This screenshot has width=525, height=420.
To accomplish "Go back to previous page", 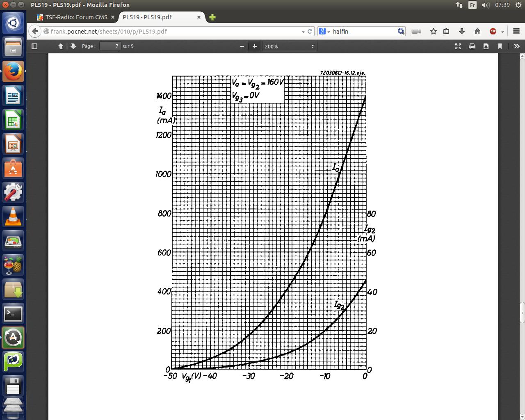I will coord(35,31).
